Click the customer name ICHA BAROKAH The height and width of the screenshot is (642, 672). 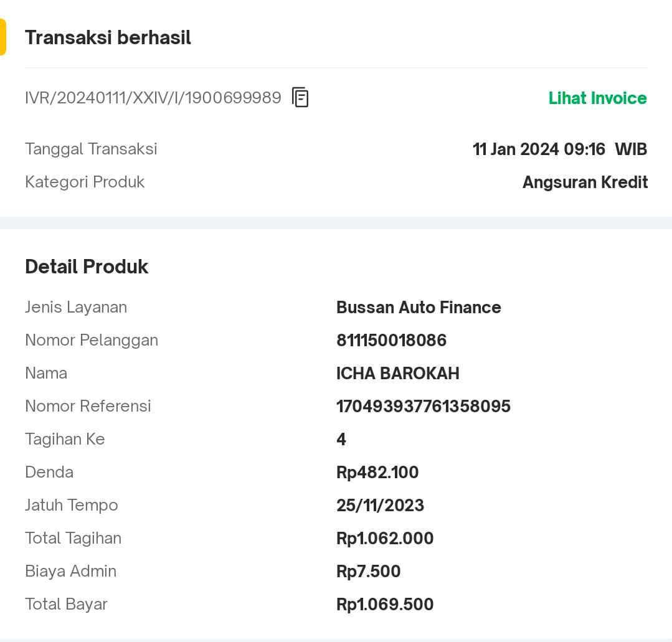[397, 373]
